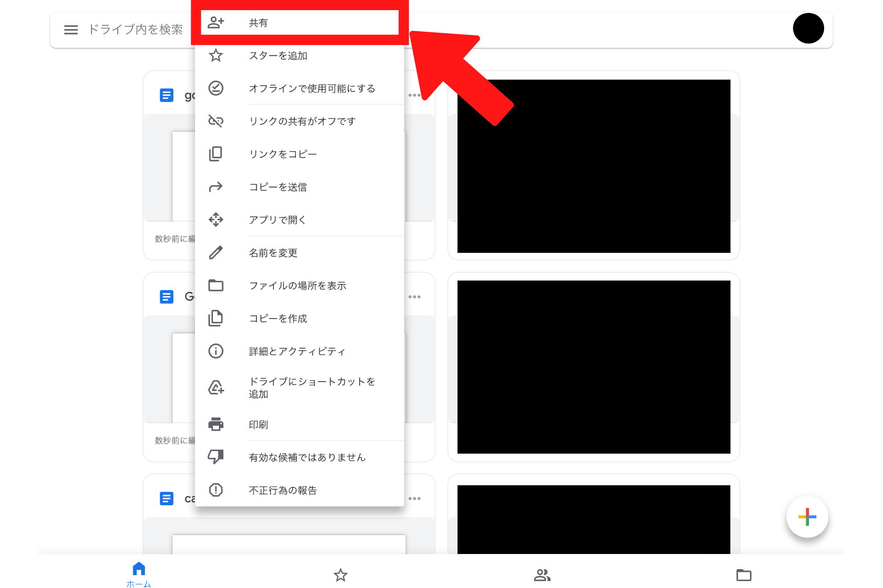The image size is (883, 588).
Task: Select ファイルの場所を表示 entry
Action: (x=299, y=285)
